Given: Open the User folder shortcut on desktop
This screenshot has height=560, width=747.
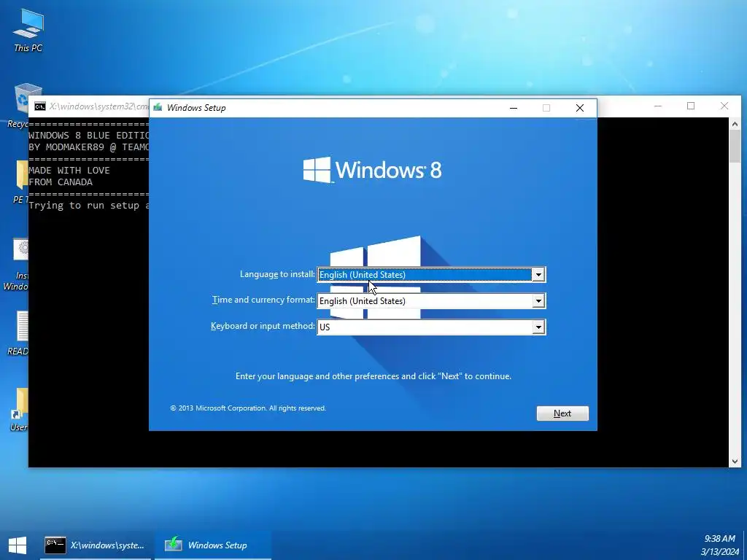Looking at the screenshot, I should (x=19, y=410).
